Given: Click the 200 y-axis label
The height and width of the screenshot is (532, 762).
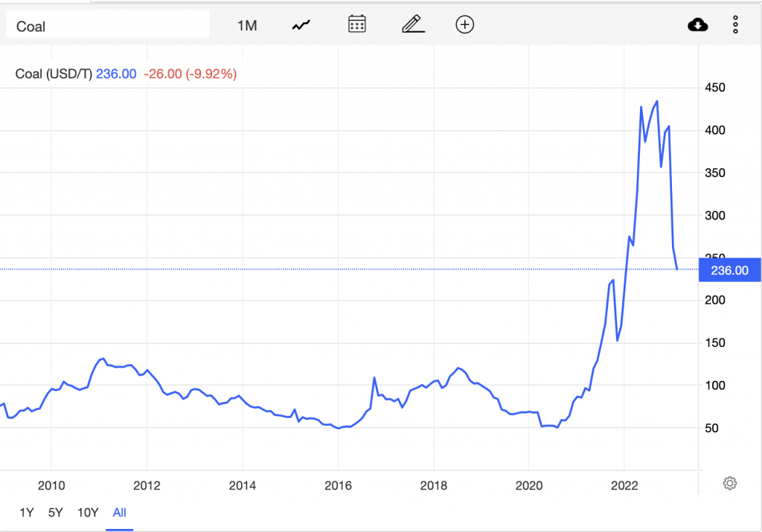Looking at the screenshot, I should (x=715, y=301).
